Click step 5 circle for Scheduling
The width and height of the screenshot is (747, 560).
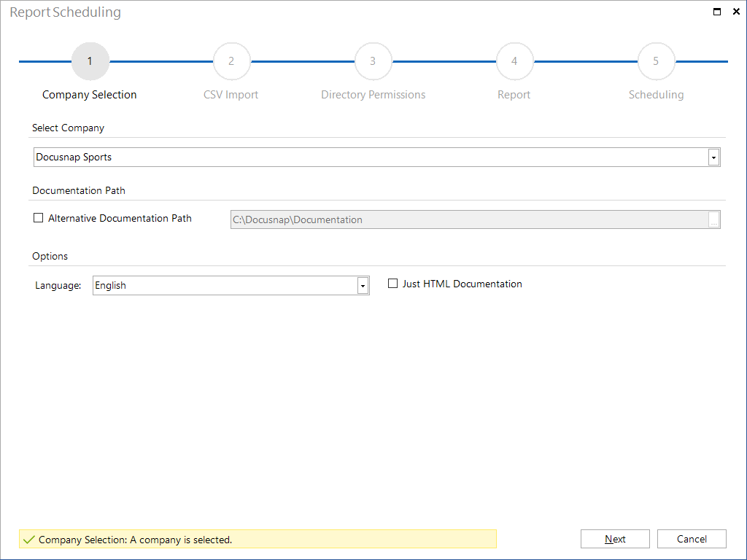pos(656,61)
